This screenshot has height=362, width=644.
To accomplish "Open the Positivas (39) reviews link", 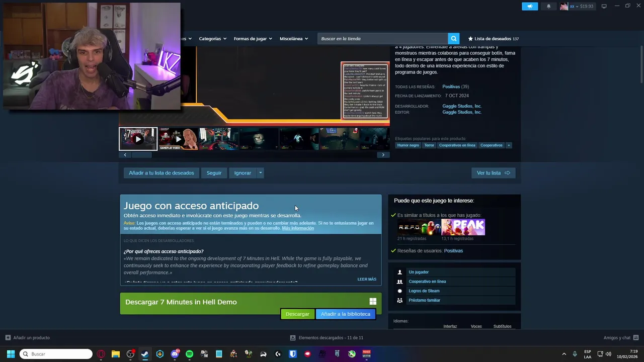I will tap(455, 86).
